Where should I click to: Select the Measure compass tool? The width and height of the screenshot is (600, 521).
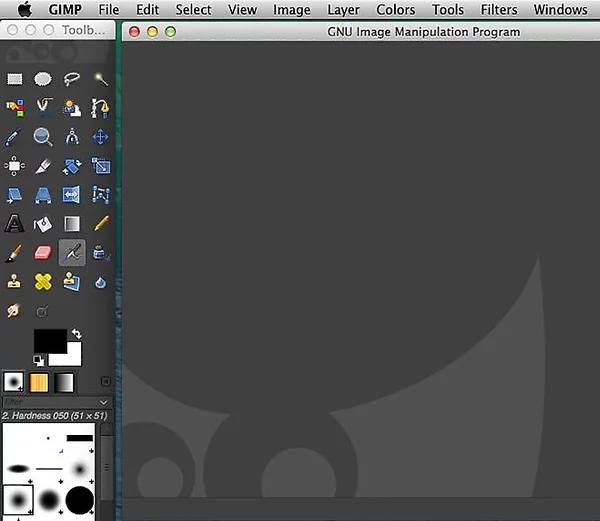[72, 137]
